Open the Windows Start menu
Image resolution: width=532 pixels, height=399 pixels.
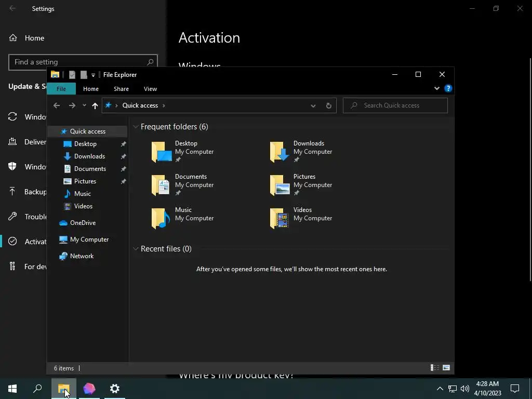(12, 389)
